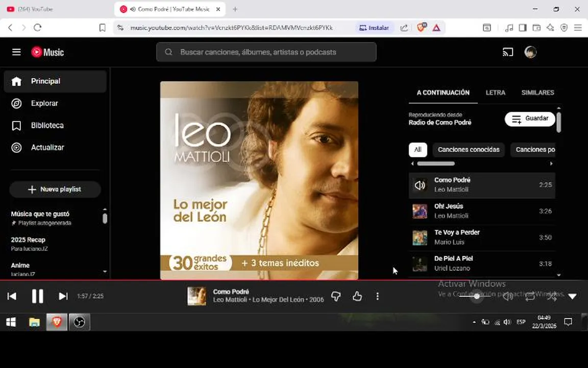
Task: Toggle the repeat mode
Action: tap(529, 296)
